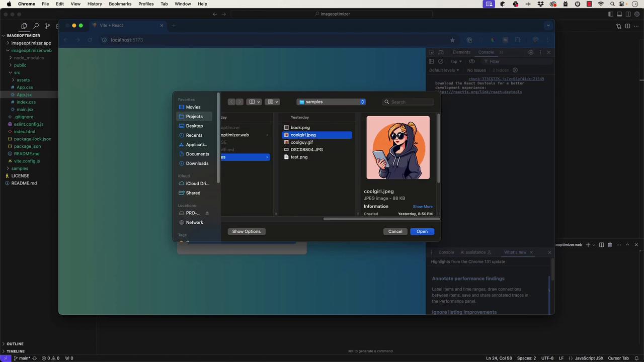The height and width of the screenshot is (362, 644).
Task: Select Projects in the dialog's Favorites sidebar
Action: pos(194,117)
